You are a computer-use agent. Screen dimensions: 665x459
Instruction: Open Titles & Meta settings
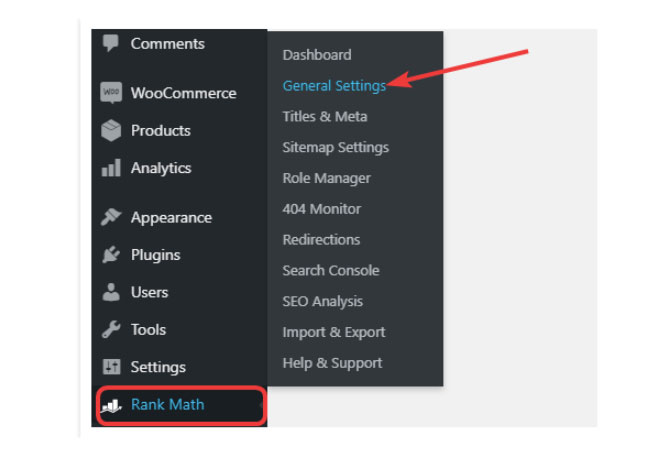click(x=325, y=116)
